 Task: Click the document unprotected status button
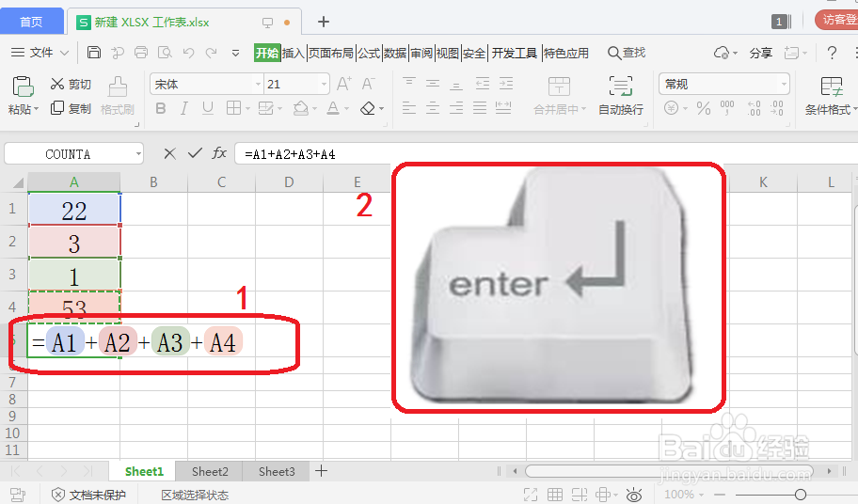[x=88, y=495]
